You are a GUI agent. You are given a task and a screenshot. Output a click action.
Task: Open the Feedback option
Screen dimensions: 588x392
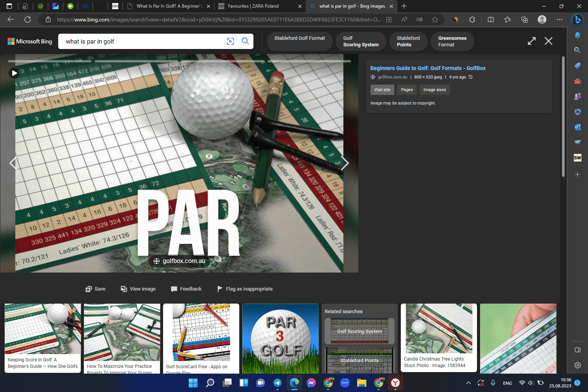pos(186,289)
